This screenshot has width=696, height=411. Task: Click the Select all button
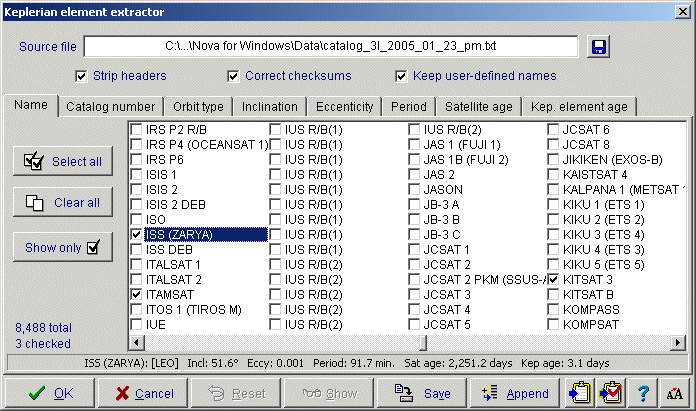tap(63, 161)
